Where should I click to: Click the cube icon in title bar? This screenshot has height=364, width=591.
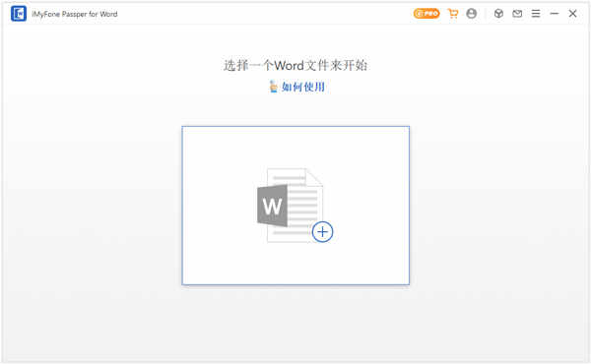click(x=498, y=14)
